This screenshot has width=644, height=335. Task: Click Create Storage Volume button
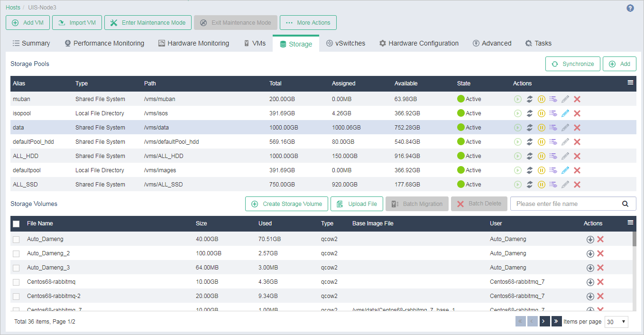click(x=287, y=204)
